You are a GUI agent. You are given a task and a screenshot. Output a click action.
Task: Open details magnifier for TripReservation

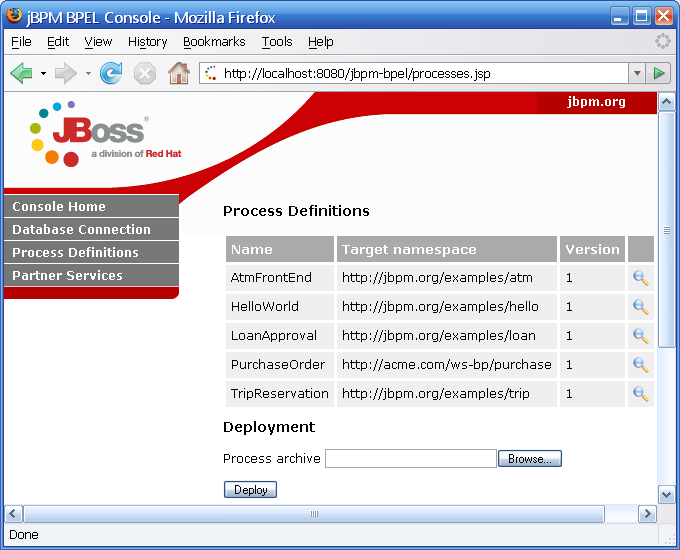(641, 394)
